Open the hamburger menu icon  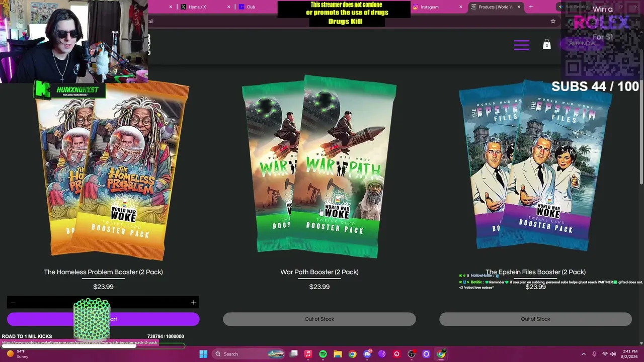(x=521, y=45)
